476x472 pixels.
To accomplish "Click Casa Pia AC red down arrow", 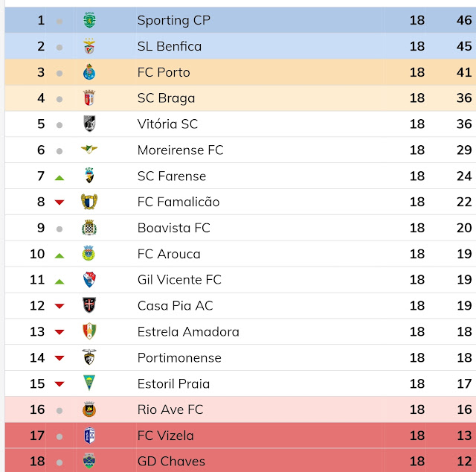I will coord(59,306).
